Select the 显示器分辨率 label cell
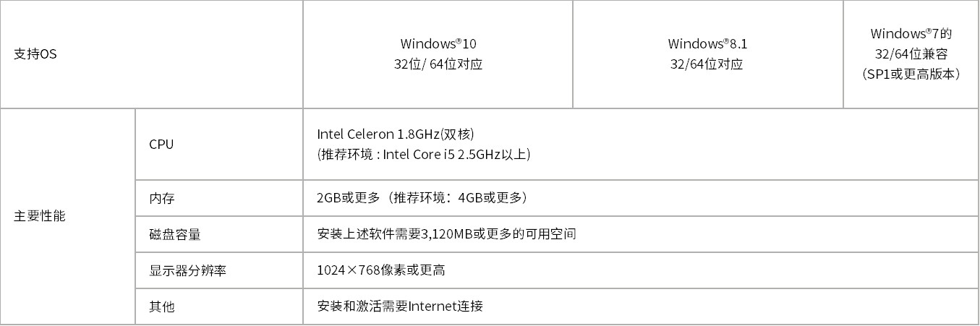This screenshot has width=980, height=326. [x=219, y=270]
